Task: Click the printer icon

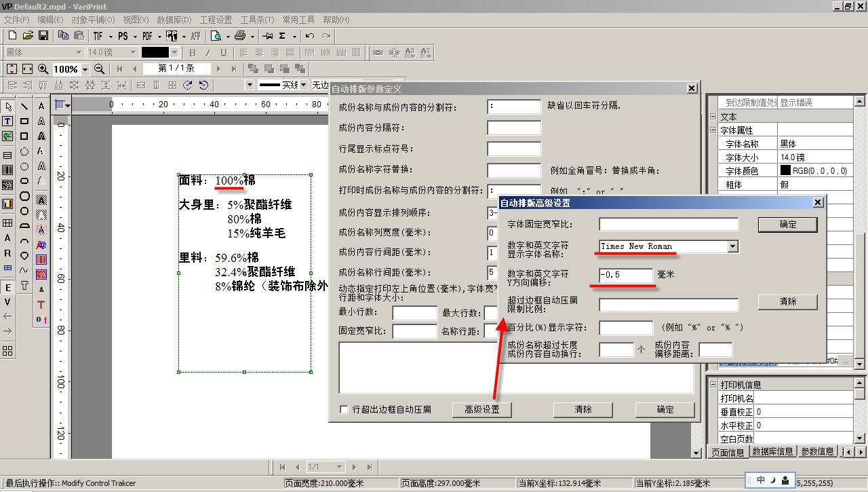Action: point(240,36)
